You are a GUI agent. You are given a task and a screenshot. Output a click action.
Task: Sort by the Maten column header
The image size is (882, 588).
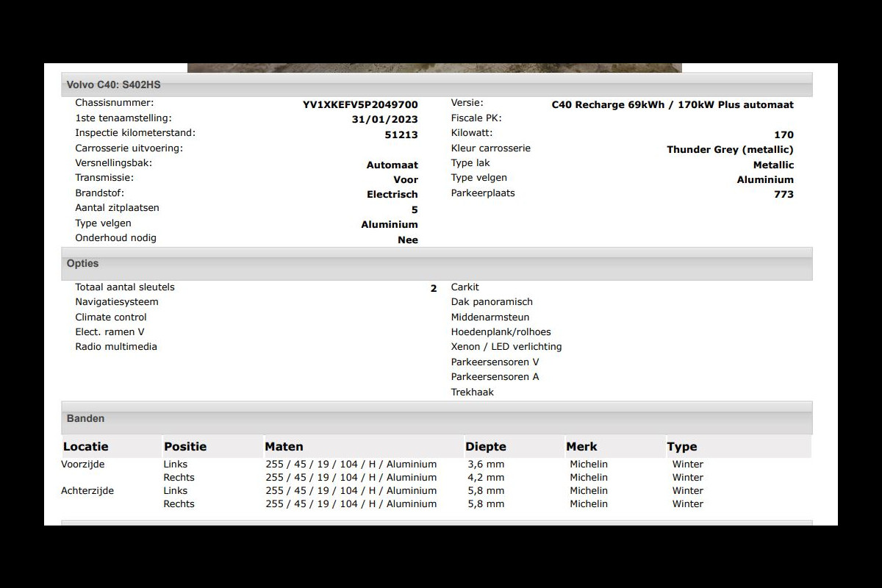click(284, 446)
